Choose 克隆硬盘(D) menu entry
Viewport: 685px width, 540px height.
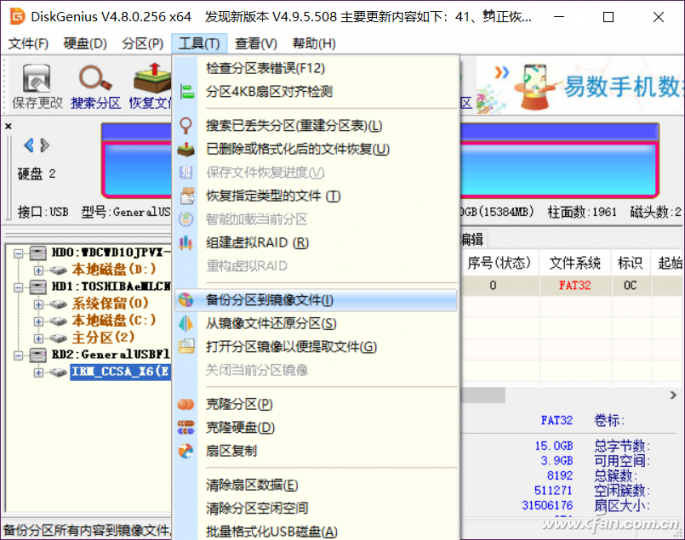(x=315, y=428)
